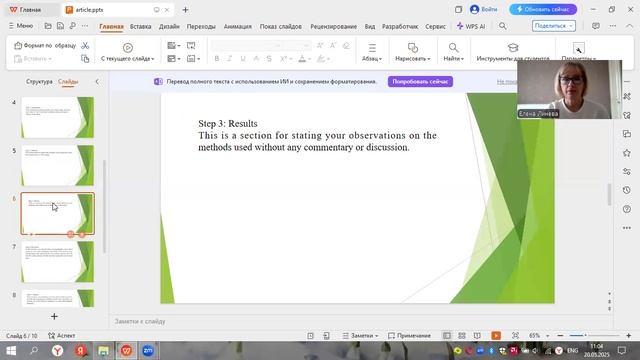
Task: Click the zoom in plus button
Action: coord(629,336)
